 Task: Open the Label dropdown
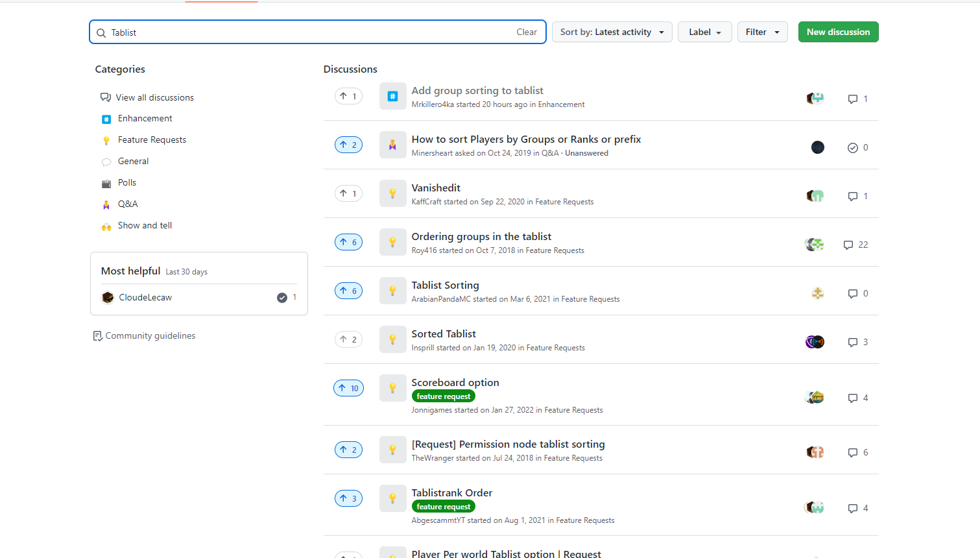point(704,32)
